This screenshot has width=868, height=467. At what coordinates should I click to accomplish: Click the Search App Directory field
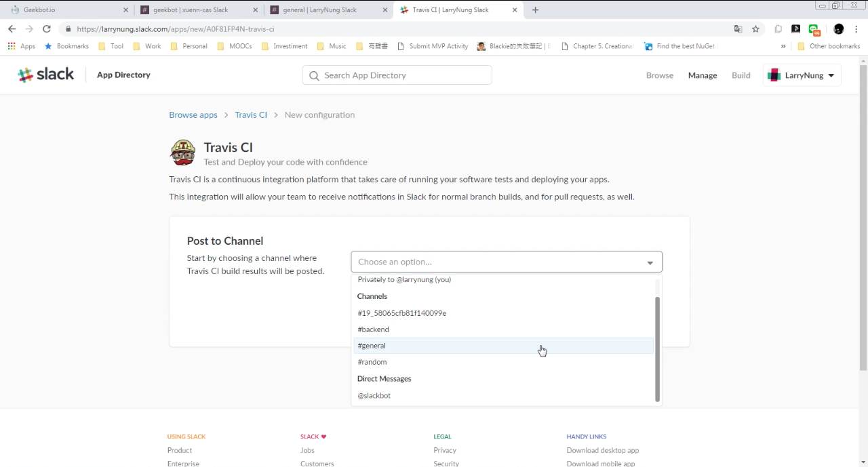[397, 75]
